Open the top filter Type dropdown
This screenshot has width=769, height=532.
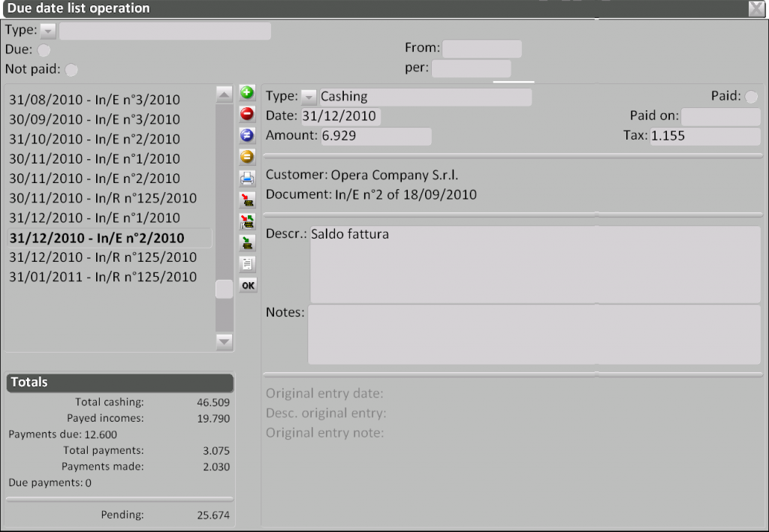[48, 31]
